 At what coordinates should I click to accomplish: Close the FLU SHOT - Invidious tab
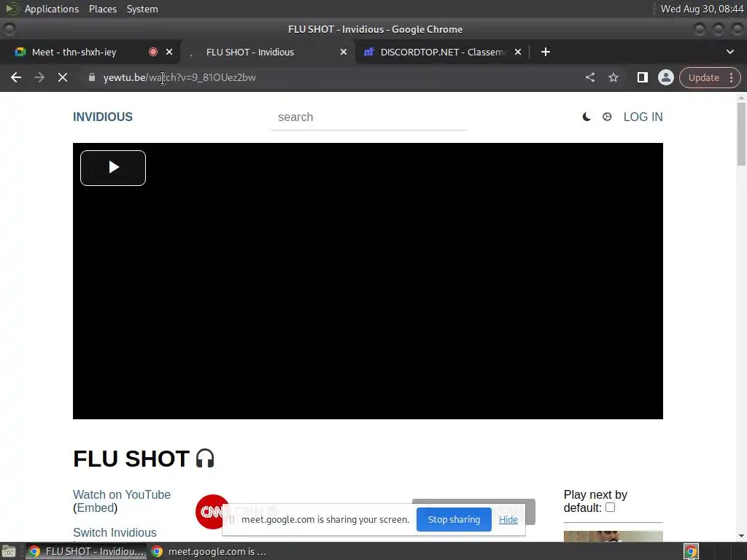[x=344, y=52]
